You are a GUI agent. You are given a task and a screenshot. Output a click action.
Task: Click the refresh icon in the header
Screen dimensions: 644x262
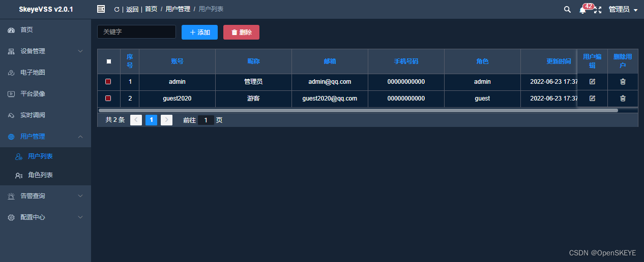[x=116, y=9]
